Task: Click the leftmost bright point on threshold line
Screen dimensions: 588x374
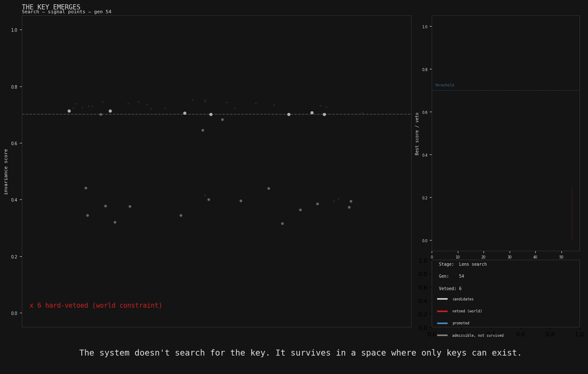Action: click(x=69, y=111)
